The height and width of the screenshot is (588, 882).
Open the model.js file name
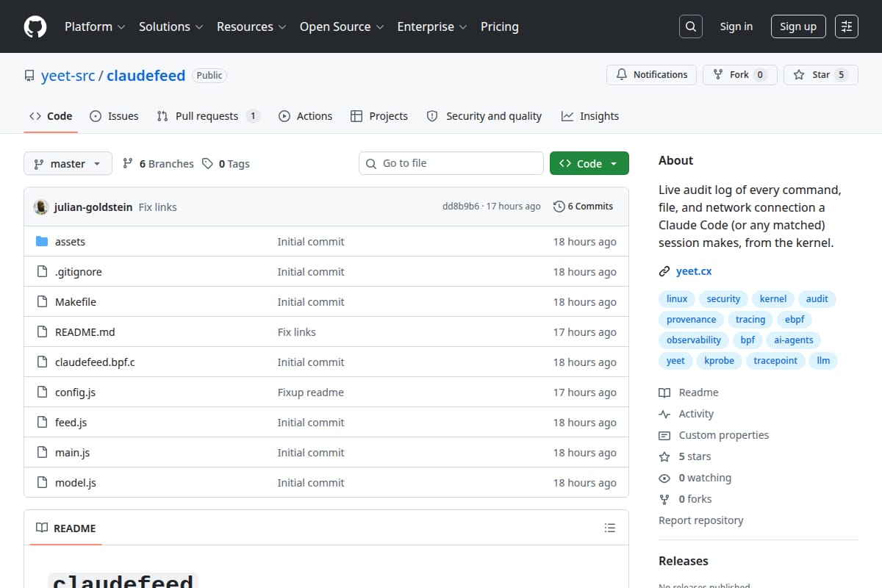coord(76,483)
